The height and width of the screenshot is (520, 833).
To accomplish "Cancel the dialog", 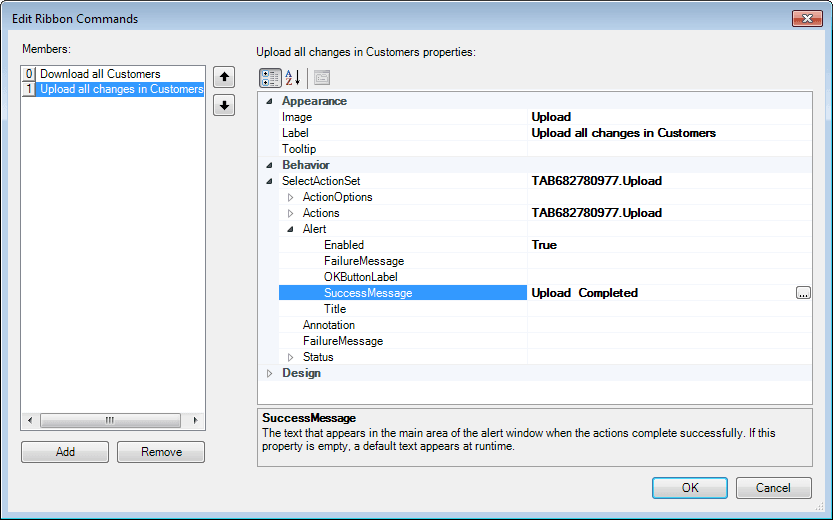I will coord(774,488).
